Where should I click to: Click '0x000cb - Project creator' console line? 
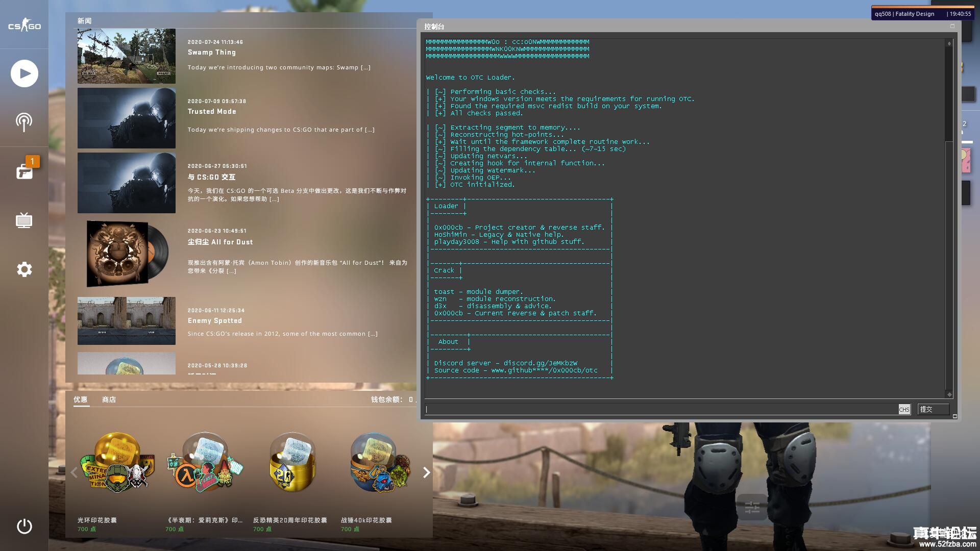pyautogui.click(x=519, y=228)
